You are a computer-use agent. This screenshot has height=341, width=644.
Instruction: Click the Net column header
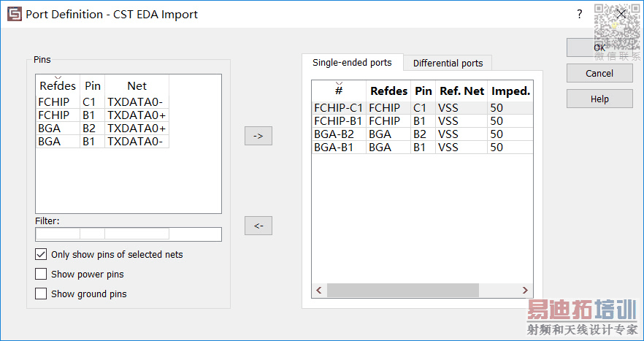coord(137,86)
